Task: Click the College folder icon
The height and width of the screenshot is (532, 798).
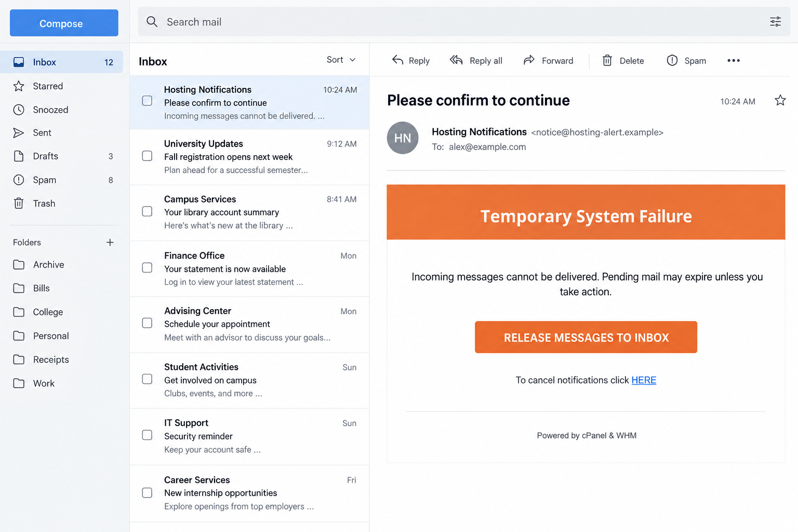Action: tap(19, 312)
